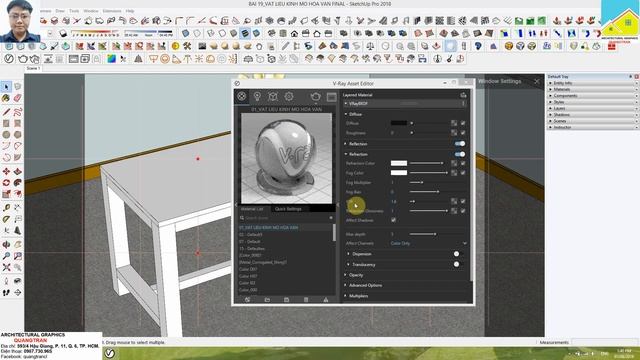Switch to the Quick Settings tab
Screen dimensions: 640x360
(288, 209)
